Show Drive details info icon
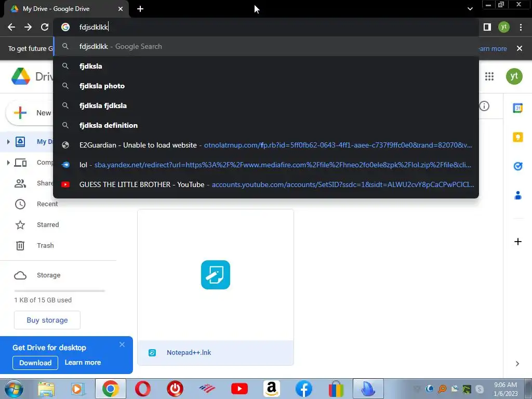 [x=484, y=106]
